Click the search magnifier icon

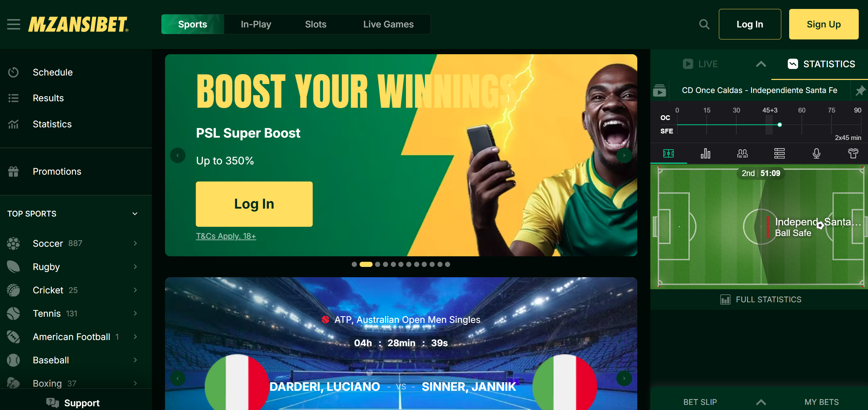click(x=704, y=24)
